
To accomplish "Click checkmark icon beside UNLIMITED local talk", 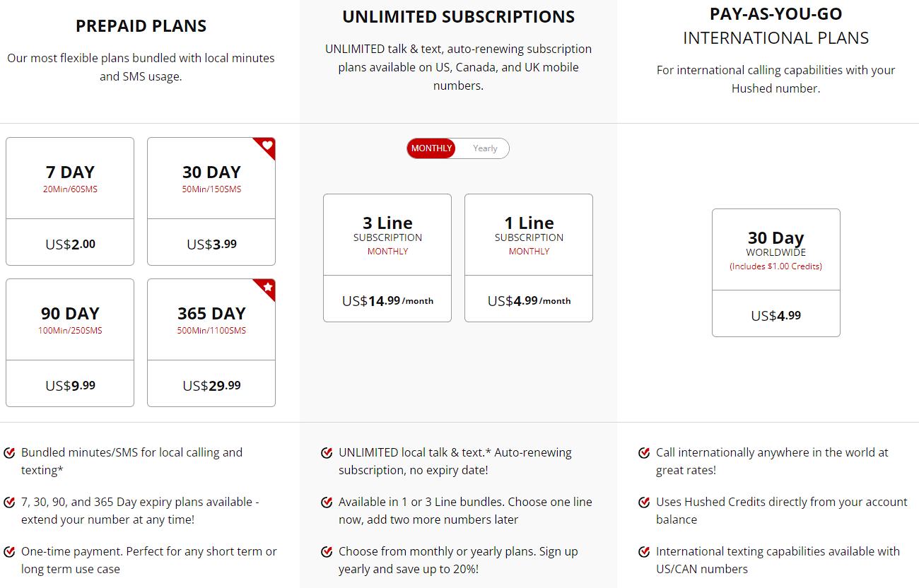I will (x=327, y=453).
